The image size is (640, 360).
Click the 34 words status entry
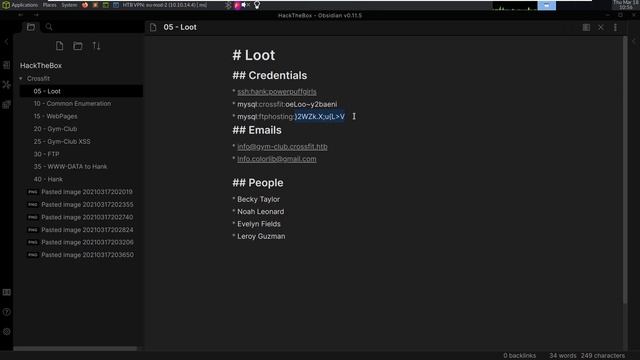coord(562,356)
